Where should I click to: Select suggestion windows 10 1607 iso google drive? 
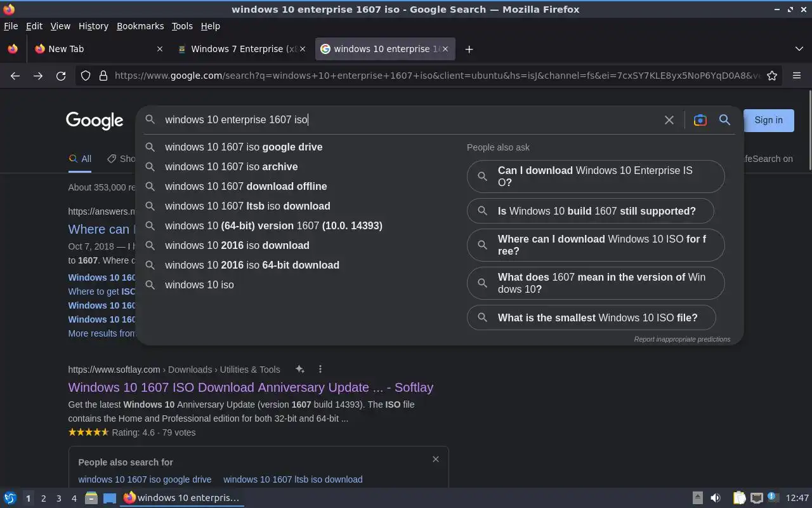[244, 147]
